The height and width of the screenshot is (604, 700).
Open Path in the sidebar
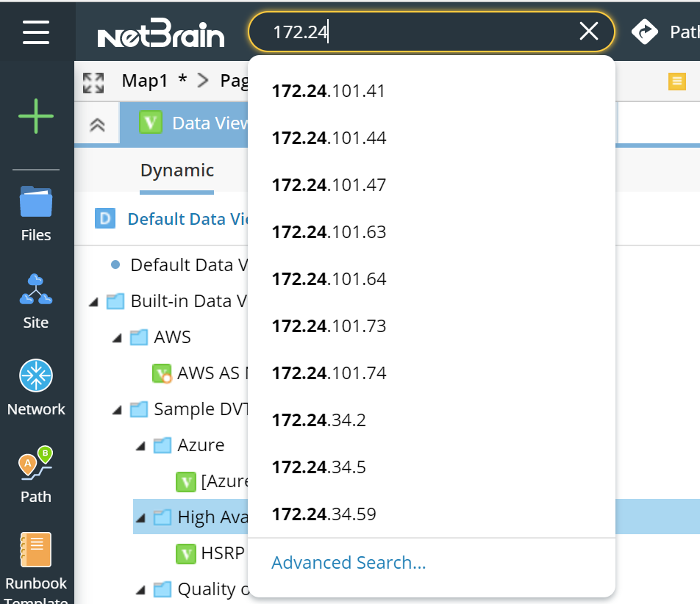tap(36, 475)
